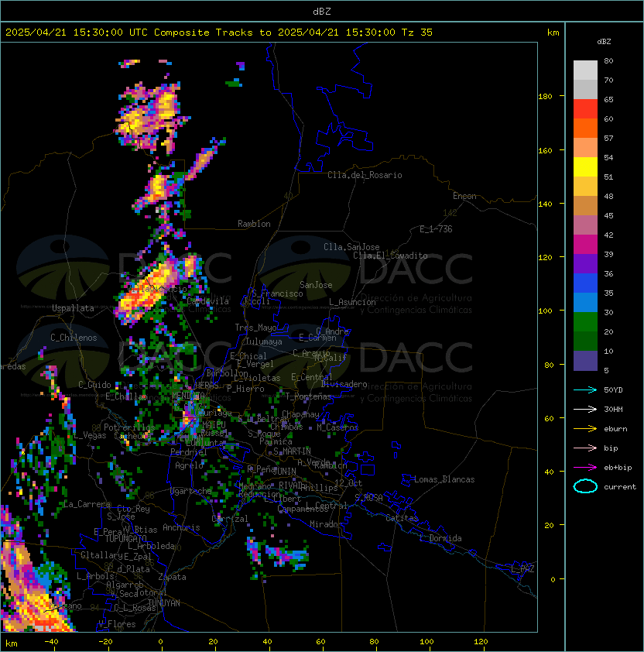The width and height of the screenshot is (644, 652).
Task: Click the 'Potrerillos' map label
Action: click(x=129, y=427)
